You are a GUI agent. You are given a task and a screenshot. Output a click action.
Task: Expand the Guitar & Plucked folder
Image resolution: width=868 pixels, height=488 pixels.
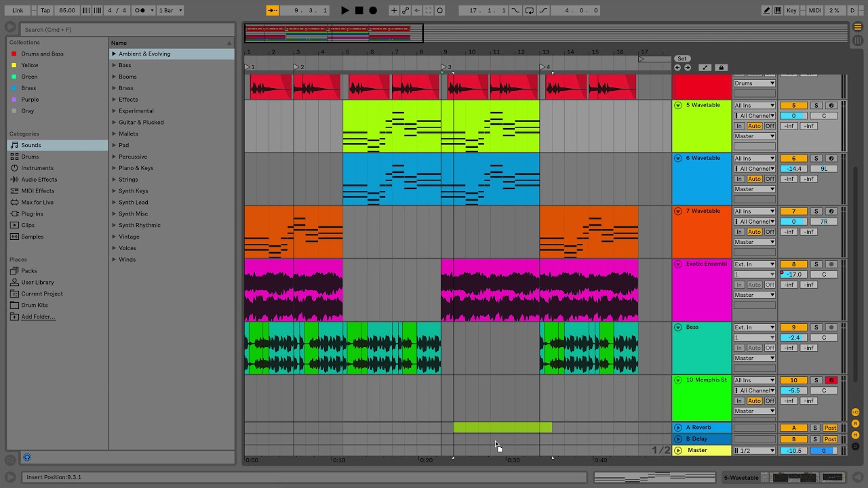(x=114, y=122)
